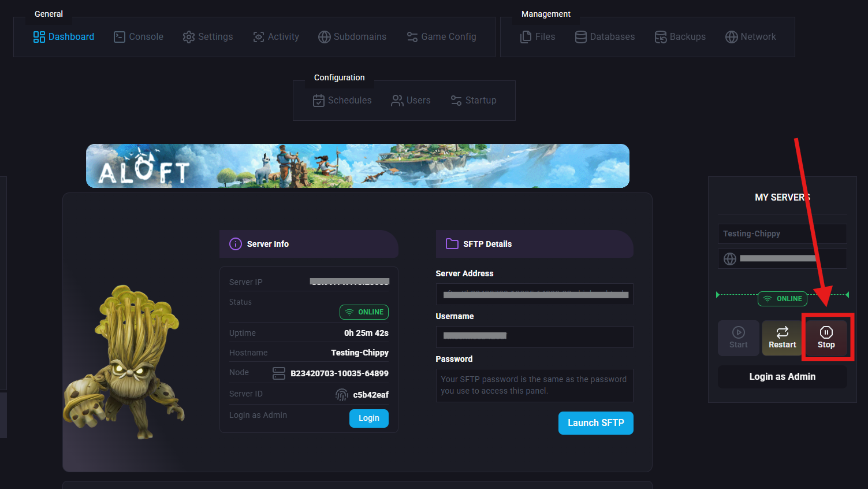Viewport: 868px width, 489px height.
Task: Click the Network globe icon
Action: (732, 37)
